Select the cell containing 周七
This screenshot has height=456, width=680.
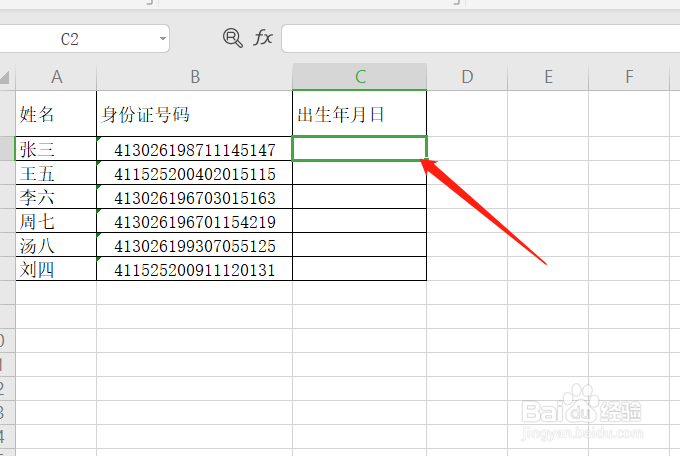coord(56,221)
